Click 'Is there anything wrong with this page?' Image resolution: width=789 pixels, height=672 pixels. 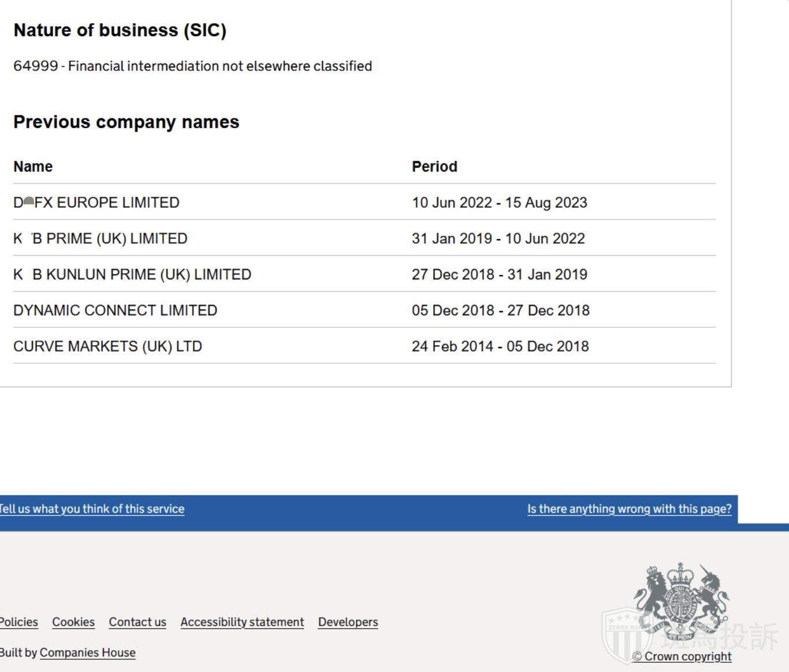point(629,509)
